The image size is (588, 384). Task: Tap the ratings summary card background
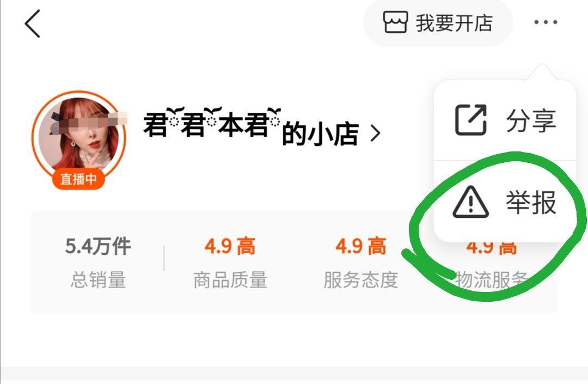point(295,262)
